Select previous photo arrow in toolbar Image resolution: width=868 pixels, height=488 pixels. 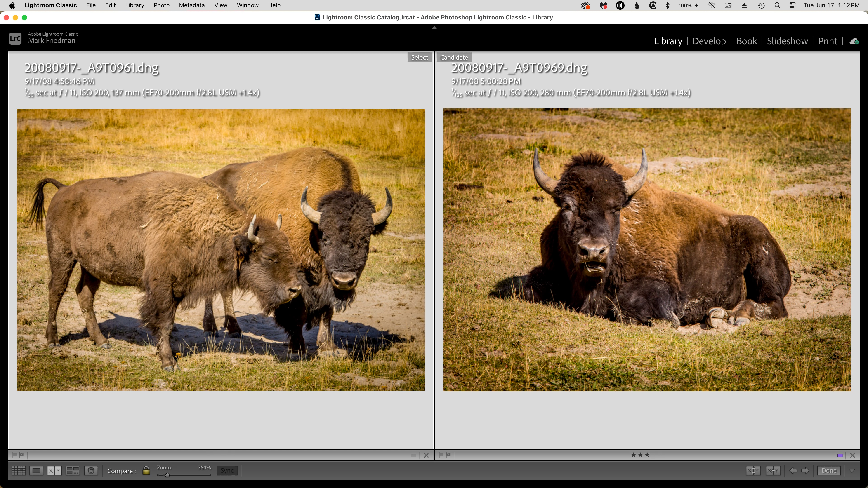(x=793, y=471)
